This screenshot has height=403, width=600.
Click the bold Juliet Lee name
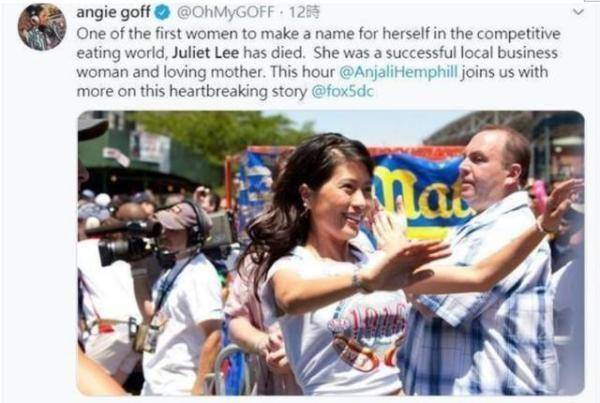pyautogui.click(x=205, y=52)
